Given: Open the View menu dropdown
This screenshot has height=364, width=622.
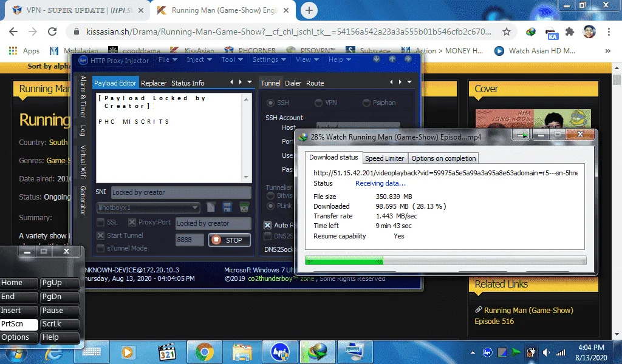Looking at the screenshot, I should click(x=307, y=59).
